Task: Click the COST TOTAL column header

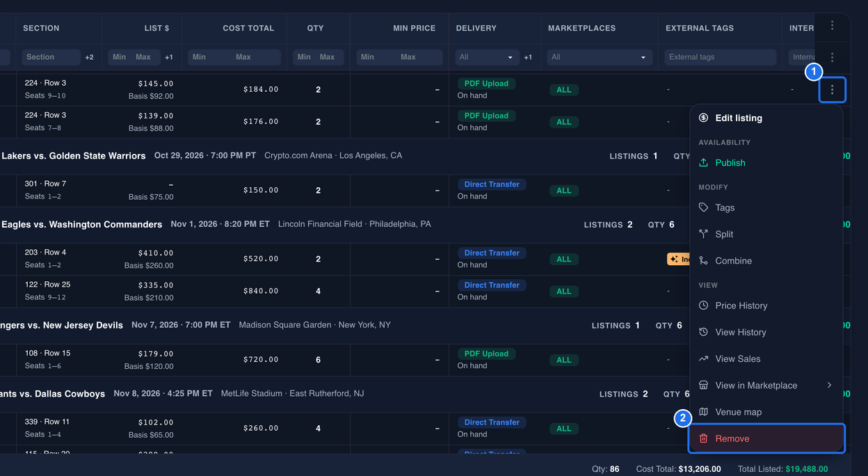Action: point(248,29)
